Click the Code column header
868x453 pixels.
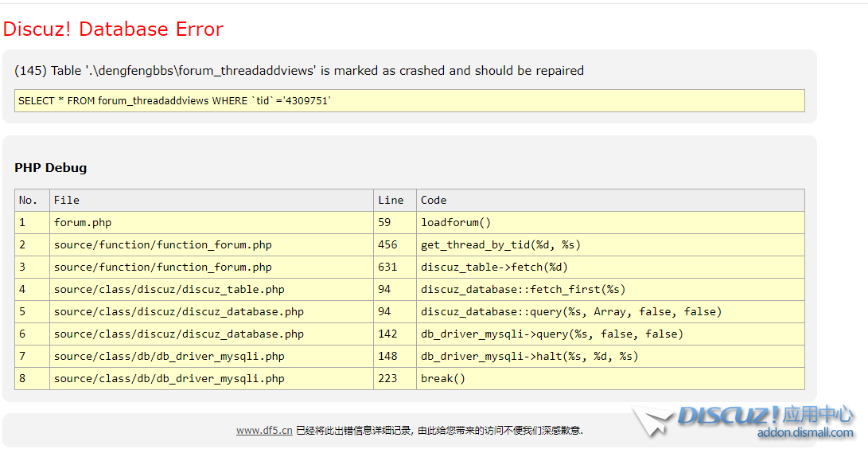[x=434, y=201]
